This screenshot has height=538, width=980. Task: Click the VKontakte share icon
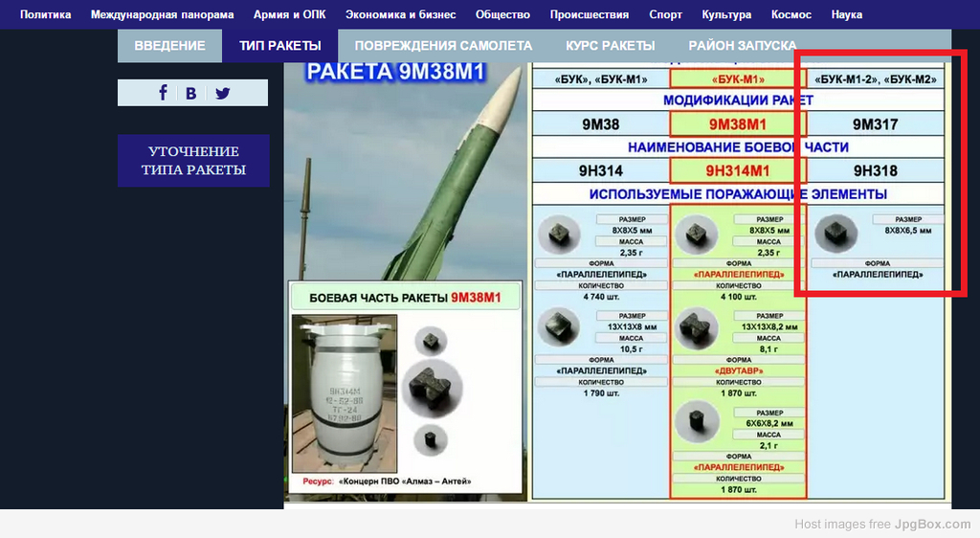[x=191, y=93]
